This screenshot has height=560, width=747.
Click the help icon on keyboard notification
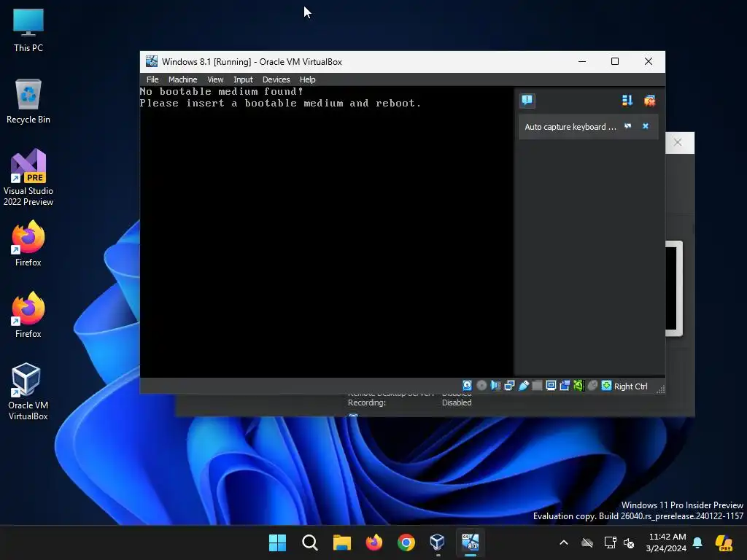pyautogui.click(x=628, y=126)
